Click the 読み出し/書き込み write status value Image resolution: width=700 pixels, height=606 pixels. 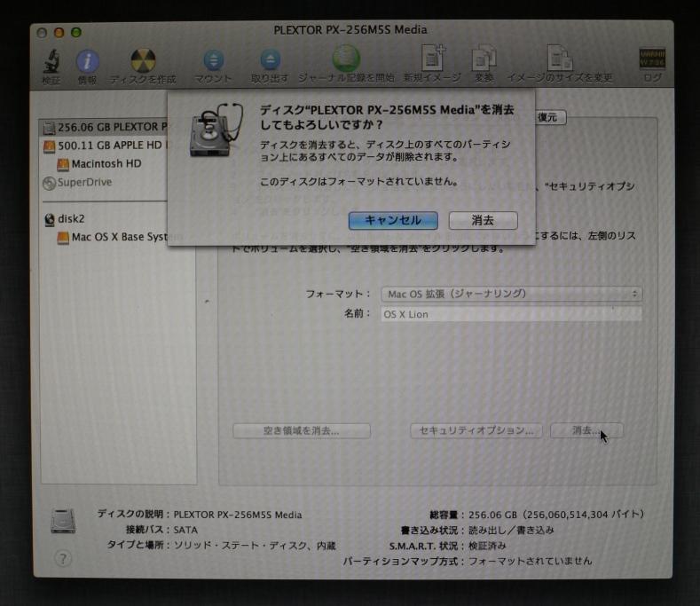tap(511, 530)
